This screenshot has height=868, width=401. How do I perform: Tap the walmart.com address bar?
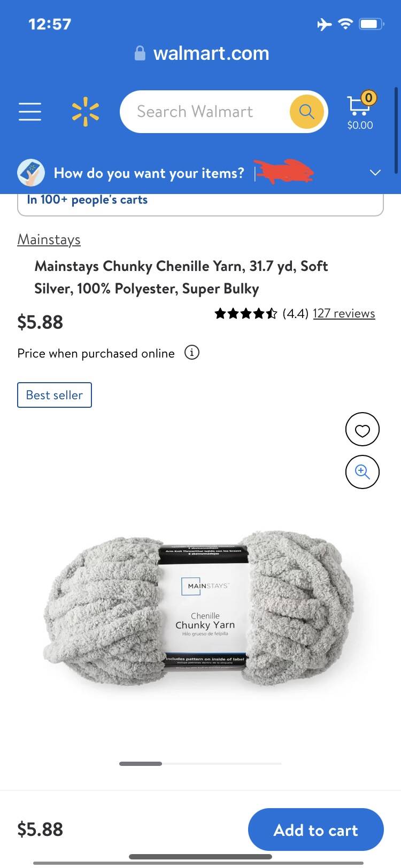(202, 53)
